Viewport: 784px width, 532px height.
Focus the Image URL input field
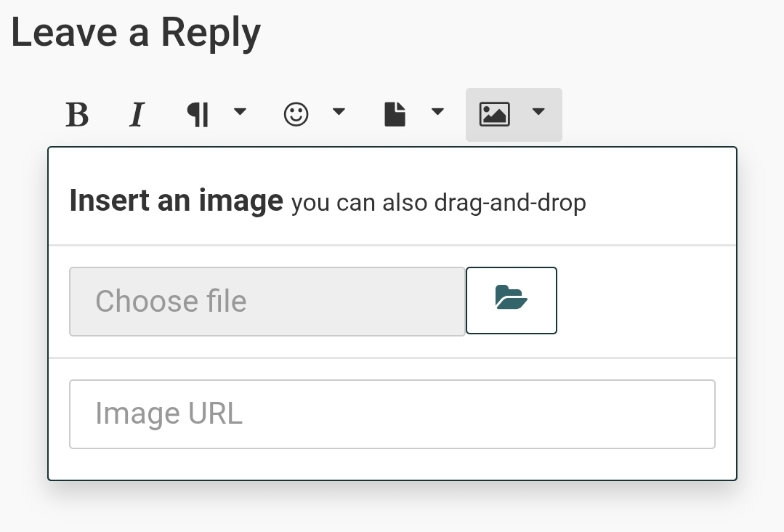(392, 414)
